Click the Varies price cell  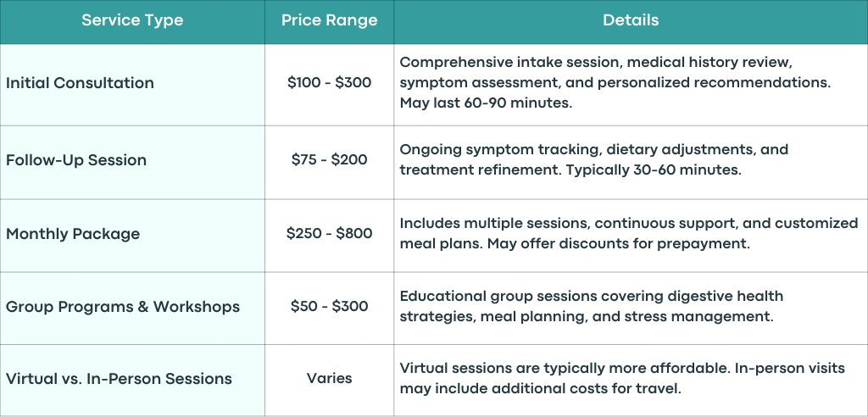click(x=330, y=379)
